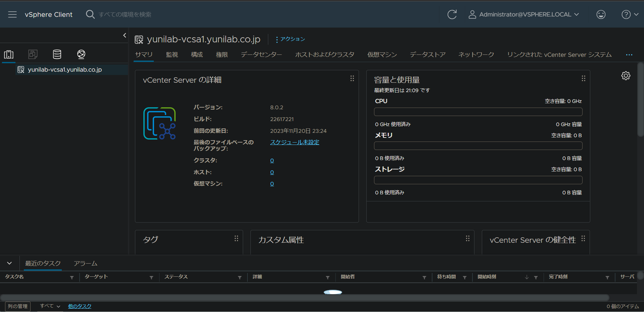Collapse the left navigation pane
This screenshot has height=312, width=644.
tap(125, 35)
